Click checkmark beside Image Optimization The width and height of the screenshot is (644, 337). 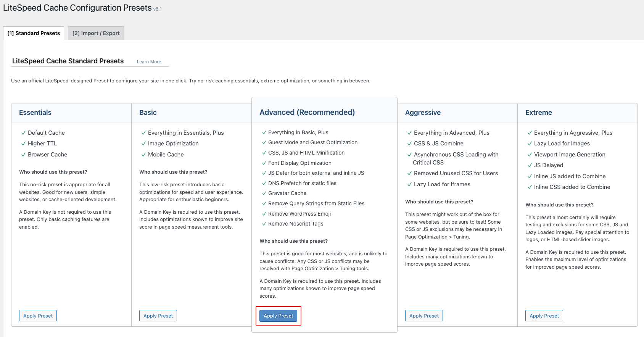pyautogui.click(x=143, y=144)
